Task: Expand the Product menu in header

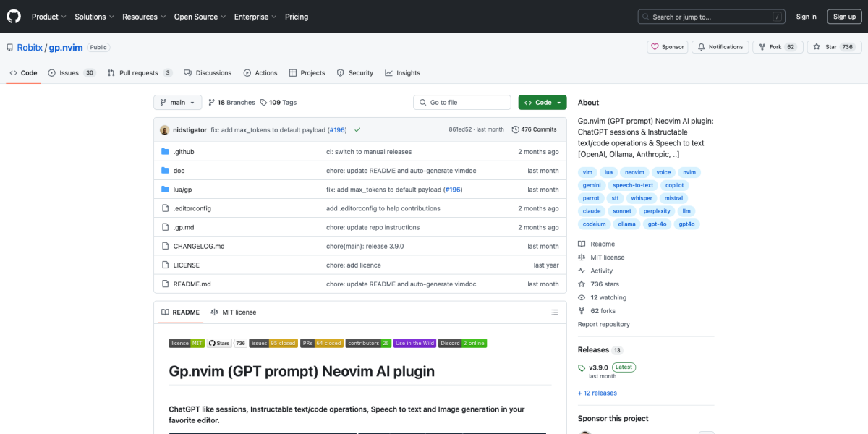Action: point(49,17)
